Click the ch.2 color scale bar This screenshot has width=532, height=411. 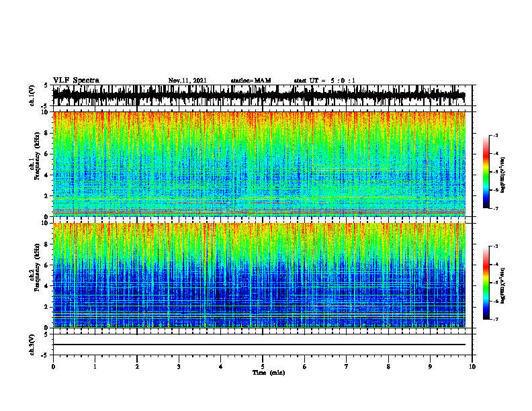point(486,283)
